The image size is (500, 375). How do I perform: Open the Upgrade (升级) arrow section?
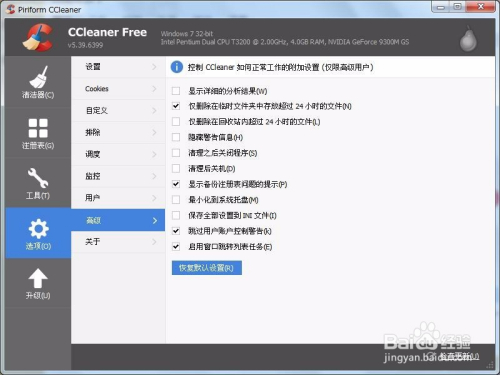point(38,283)
